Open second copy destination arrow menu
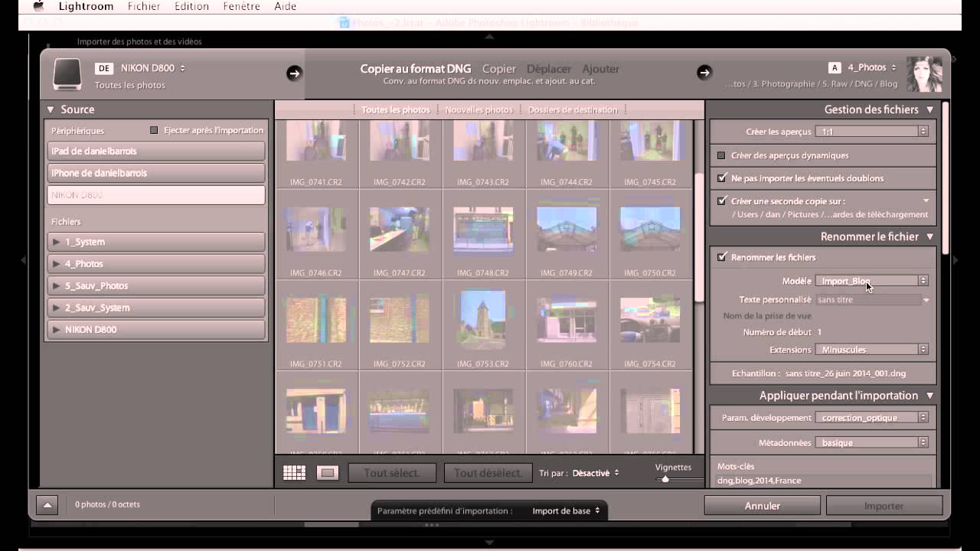The image size is (980, 551). click(926, 201)
